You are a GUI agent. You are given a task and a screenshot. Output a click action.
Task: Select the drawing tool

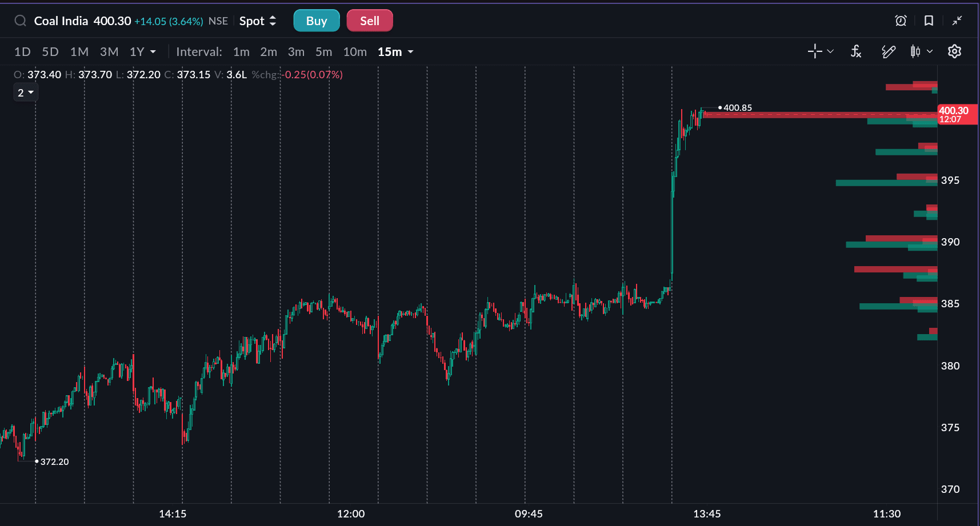(x=888, y=51)
